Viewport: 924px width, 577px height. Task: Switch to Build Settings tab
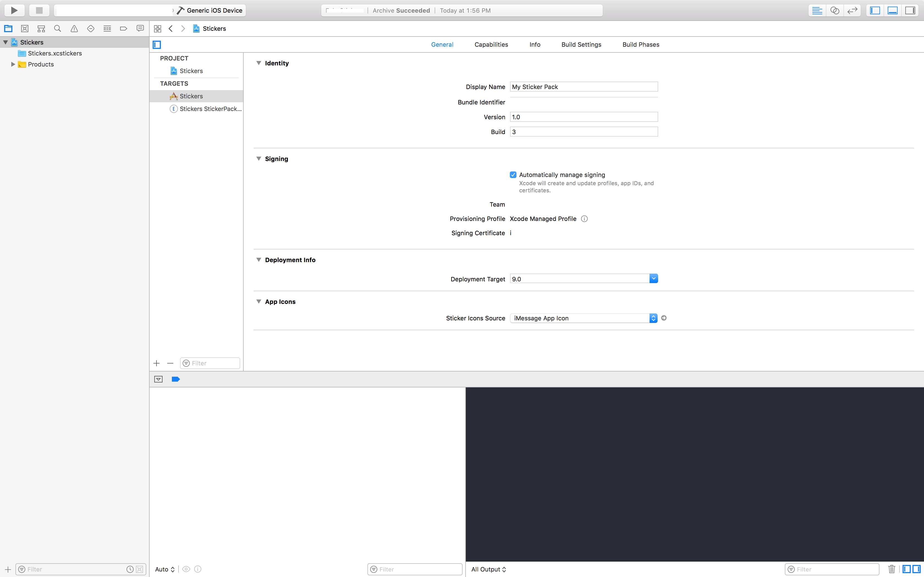click(x=581, y=45)
